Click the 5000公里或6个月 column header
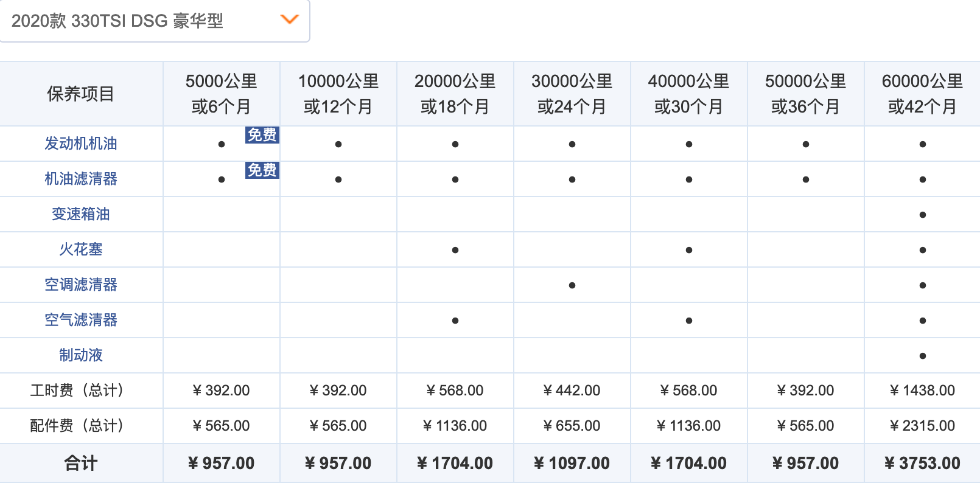Image resolution: width=980 pixels, height=483 pixels. 222,94
